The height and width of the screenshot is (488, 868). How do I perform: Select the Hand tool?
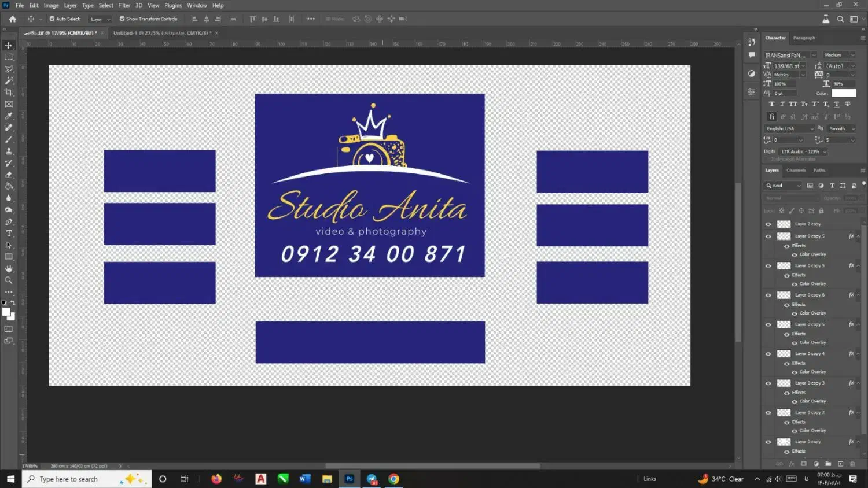9,268
